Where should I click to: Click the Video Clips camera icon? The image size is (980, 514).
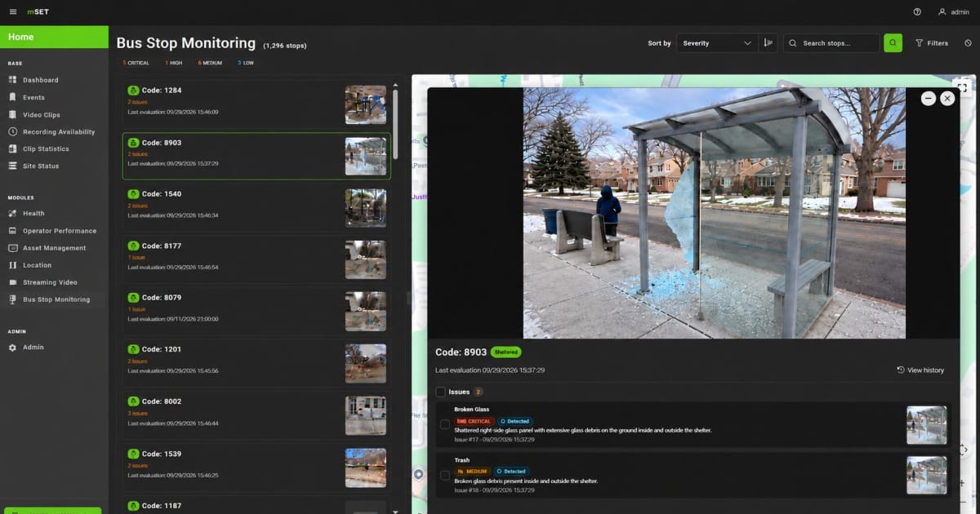(x=13, y=115)
